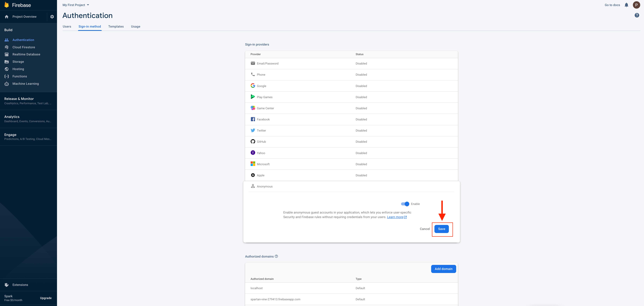Open project settings gear icon
Image resolution: width=644 pixels, height=306 pixels.
[x=52, y=17]
